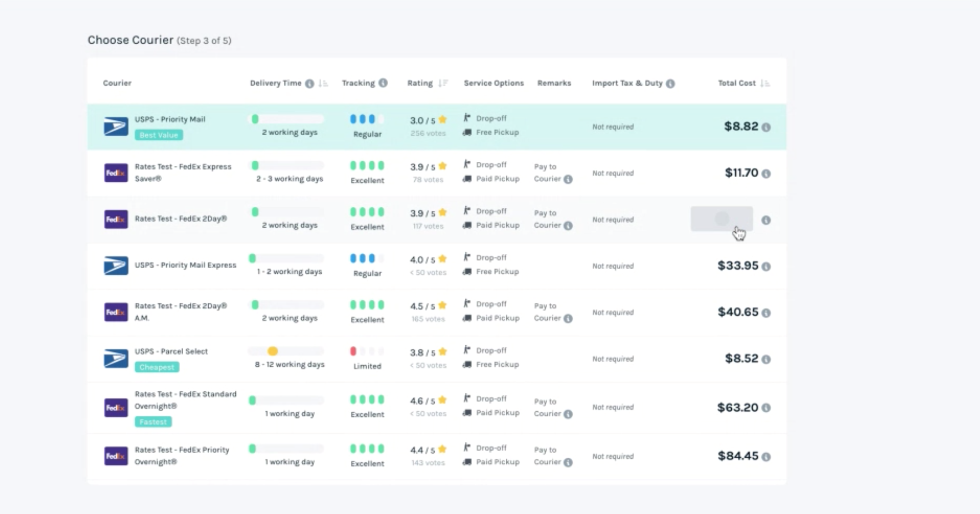This screenshot has height=514, width=980.
Task: Click the FedEx logo on Express Saver row
Action: point(116,173)
